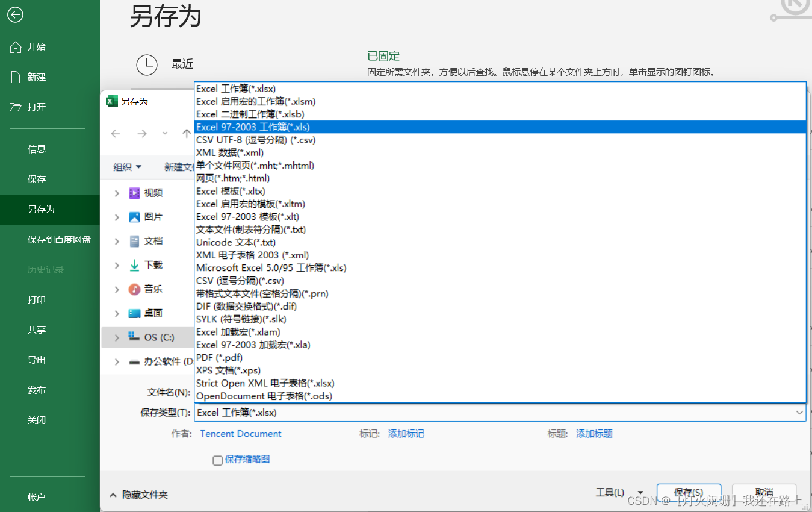Expand the 桌面 tree node
This screenshot has height=512, width=812.
tap(117, 313)
